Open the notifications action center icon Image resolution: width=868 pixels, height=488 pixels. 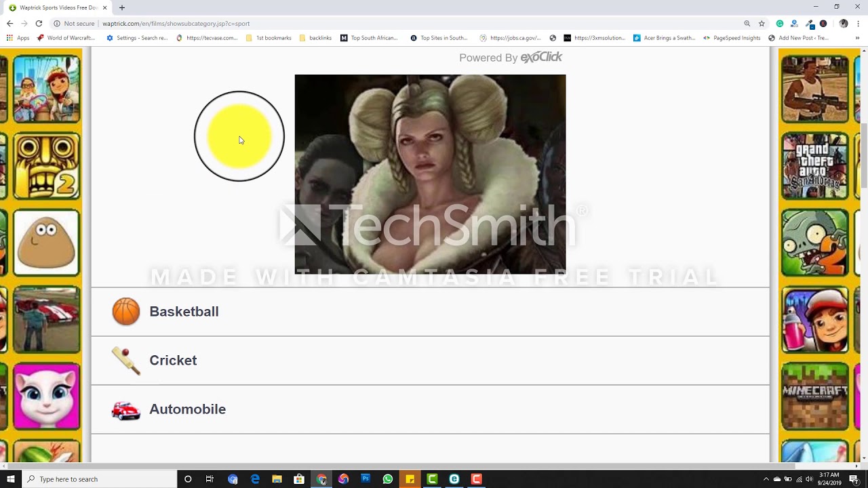(854, 479)
